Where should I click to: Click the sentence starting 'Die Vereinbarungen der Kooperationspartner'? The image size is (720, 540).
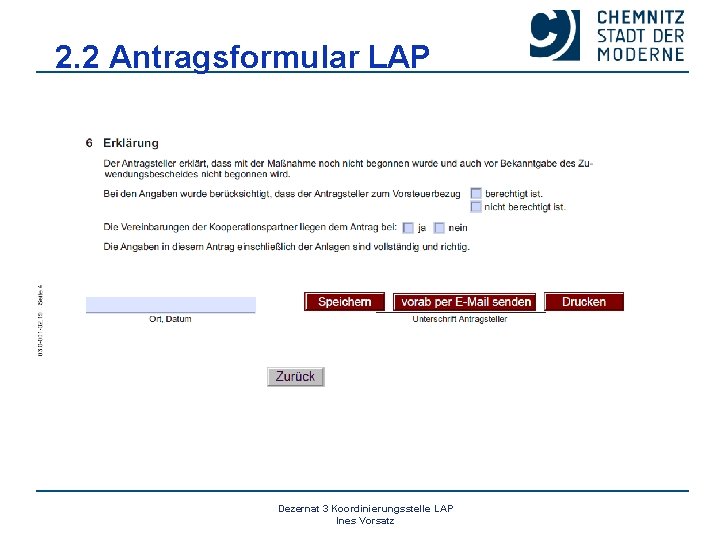[x=250, y=227]
